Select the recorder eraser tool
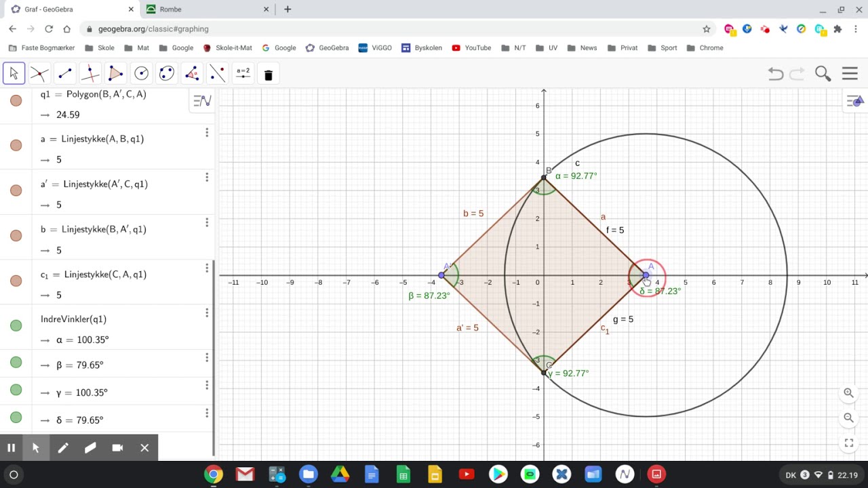The width and height of the screenshot is (868, 488). click(x=90, y=448)
